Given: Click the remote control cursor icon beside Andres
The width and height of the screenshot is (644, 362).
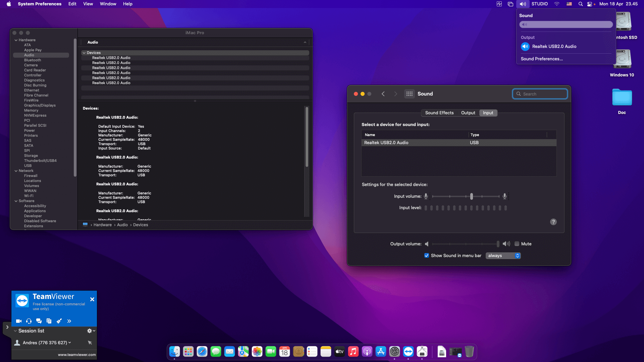Looking at the screenshot, I should tap(90, 343).
